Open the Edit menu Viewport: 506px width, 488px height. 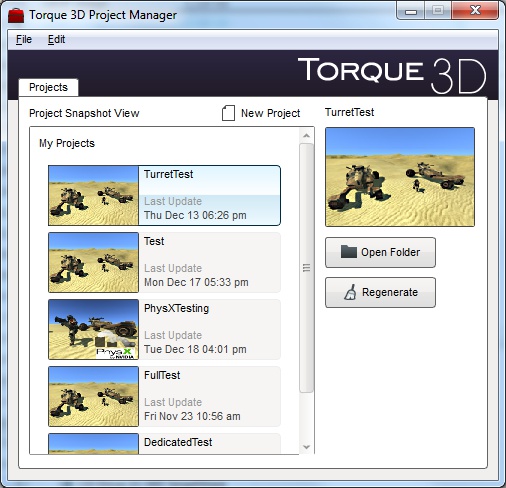click(x=56, y=39)
